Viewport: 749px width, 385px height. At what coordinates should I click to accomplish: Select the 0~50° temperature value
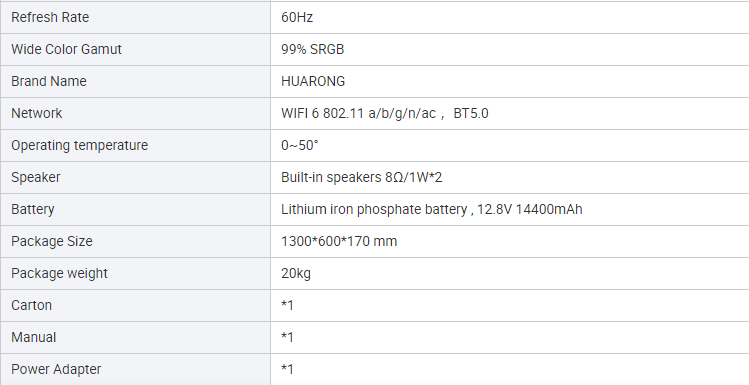(x=300, y=145)
